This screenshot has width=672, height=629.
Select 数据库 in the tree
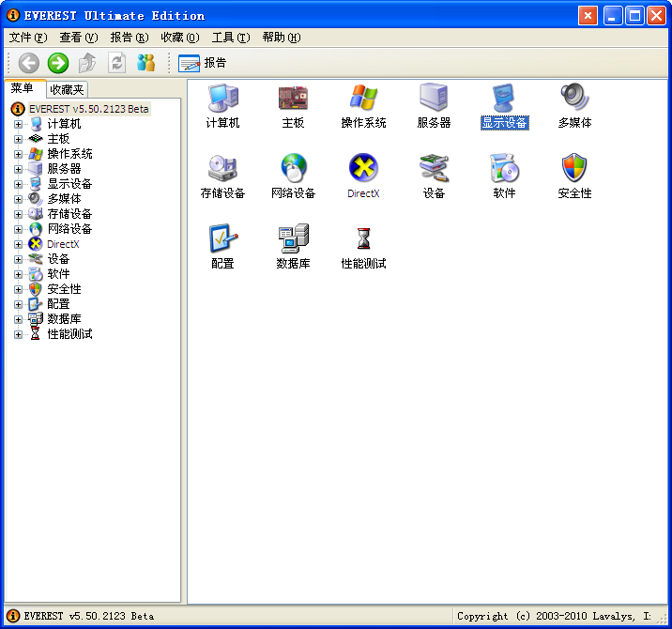[x=64, y=319]
